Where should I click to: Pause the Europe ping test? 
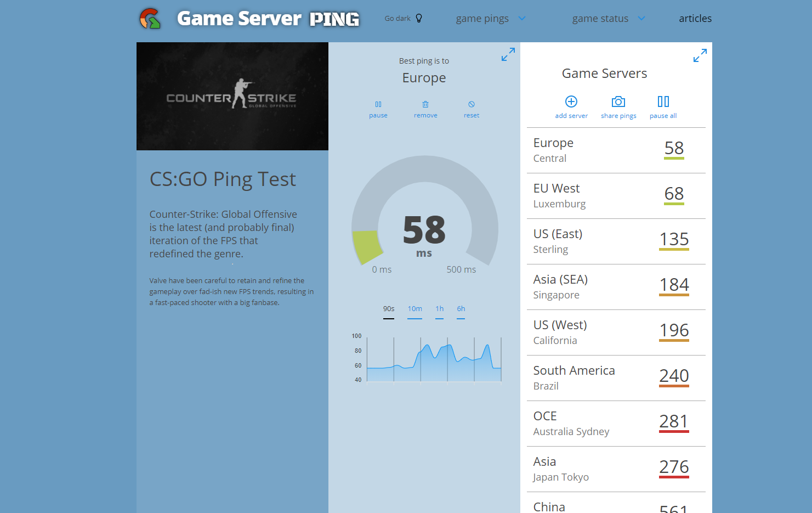point(378,109)
